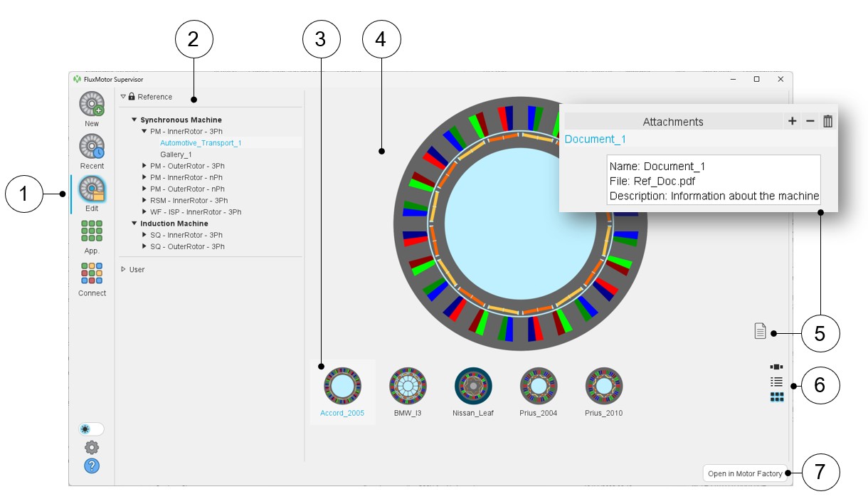Open the Document_1 attachment link
This screenshot has width=868, height=504.
pyautogui.click(x=595, y=139)
